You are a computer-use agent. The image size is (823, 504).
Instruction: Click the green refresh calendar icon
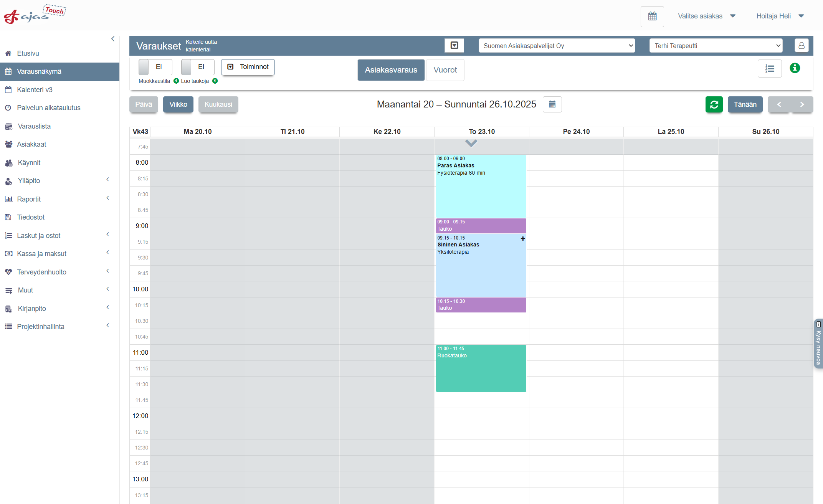tap(714, 104)
